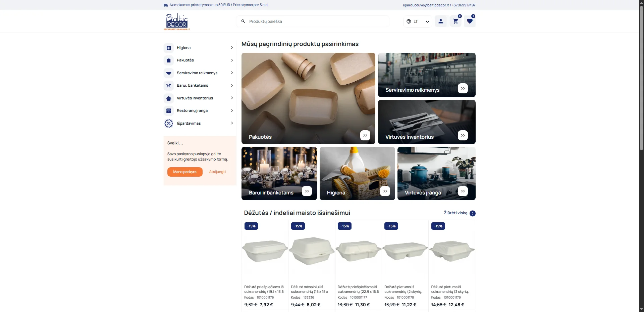The width and height of the screenshot is (644, 312).
Task: Click the Žiūrėti viską arrow icon
Action: [473, 214]
